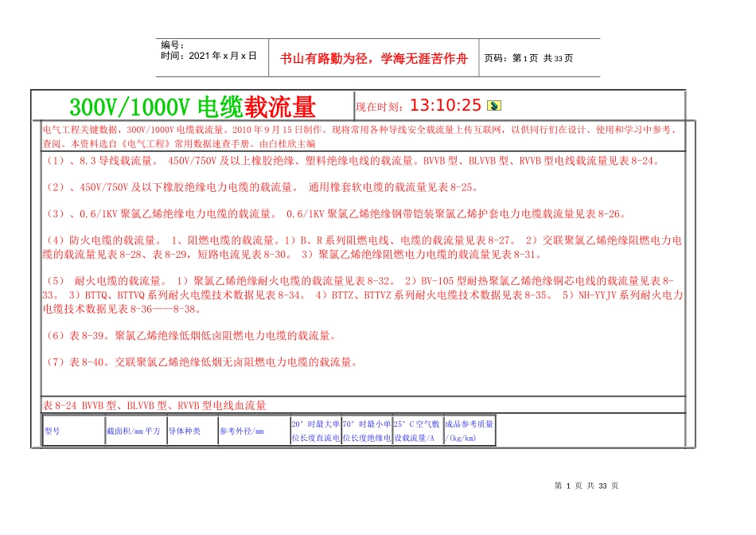
Task: Click item (3) 0.6/1KV聚氯乙烯绝缘电力电缆 line
Action: 336,214
